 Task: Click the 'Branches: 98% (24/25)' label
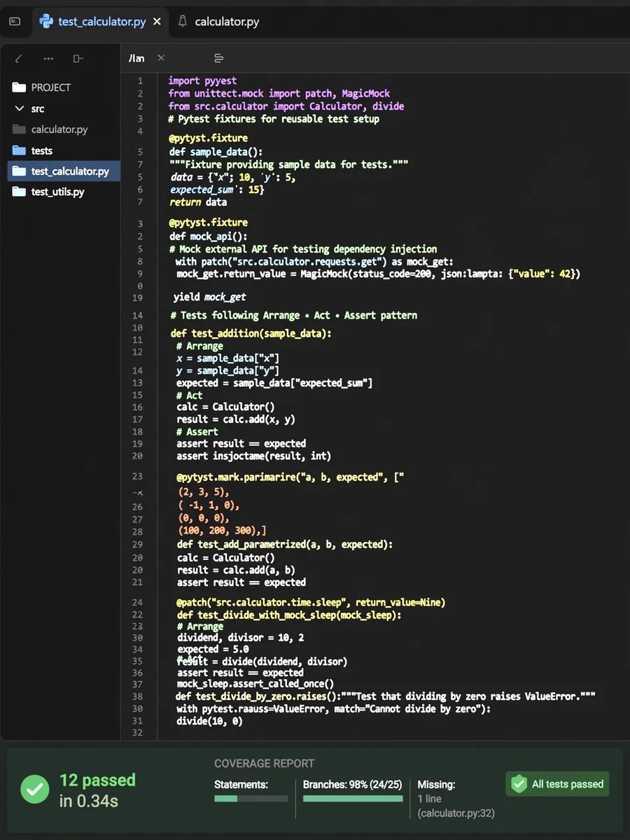[x=353, y=785]
